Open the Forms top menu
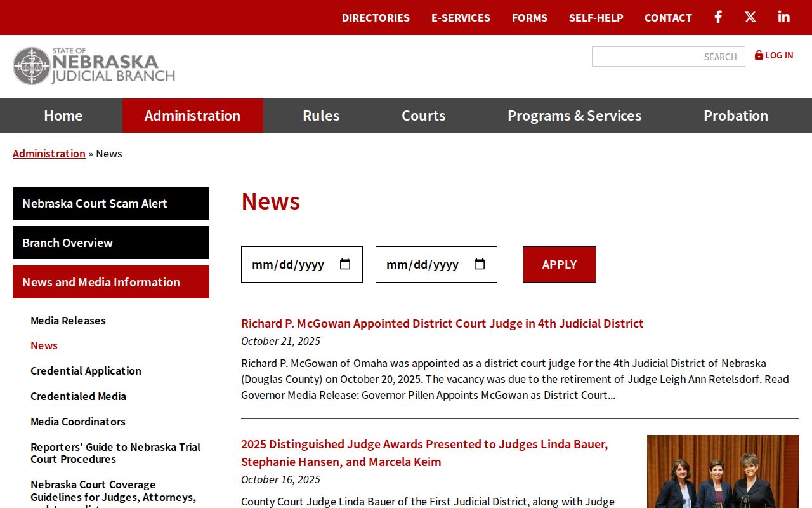 pos(530,18)
